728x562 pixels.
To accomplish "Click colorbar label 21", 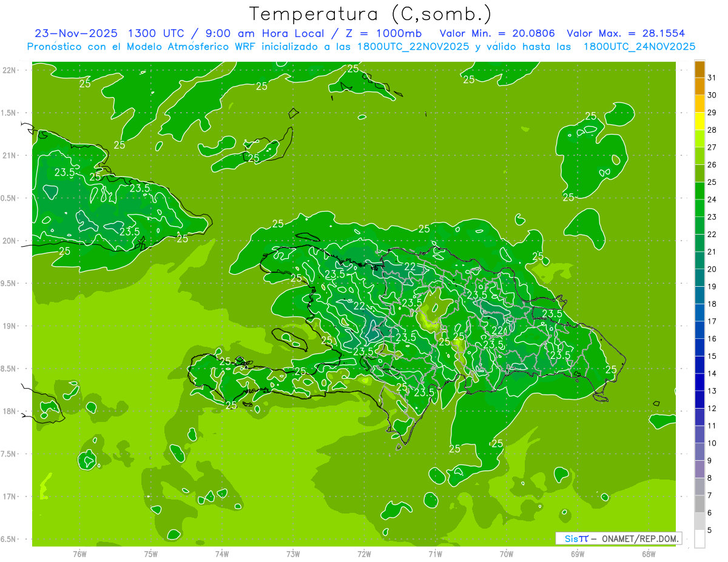I will click(x=712, y=252).
